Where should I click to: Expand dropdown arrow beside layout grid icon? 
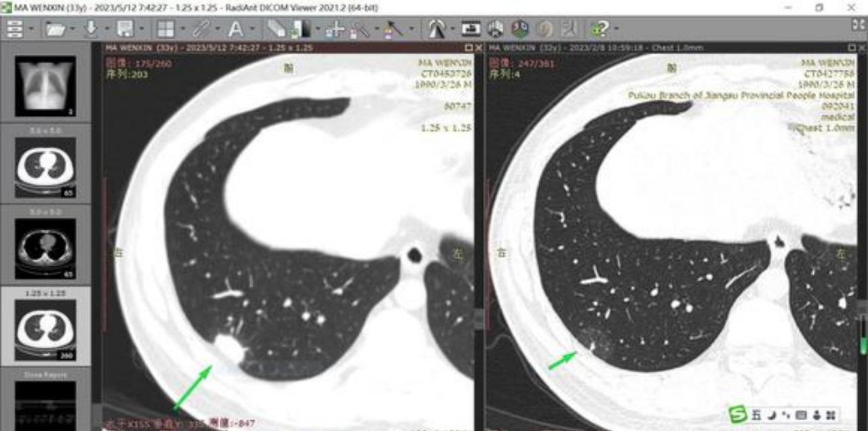[x=183, y=29]
